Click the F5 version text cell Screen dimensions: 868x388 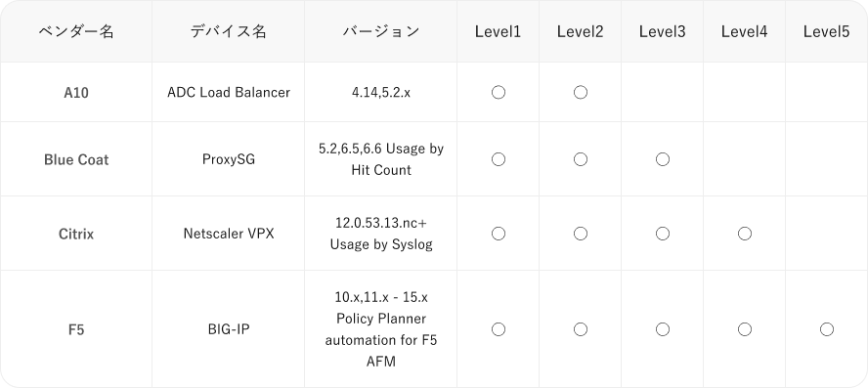point(381,329)
